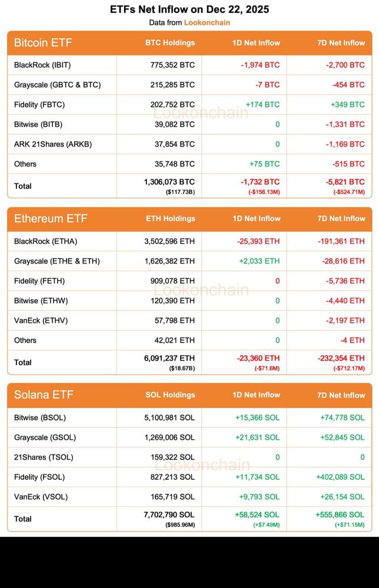Viewport: 379px width, 588px height.
Task: Click the +402,089 SOL 7D inflow value
Action: tap(340, 477)
